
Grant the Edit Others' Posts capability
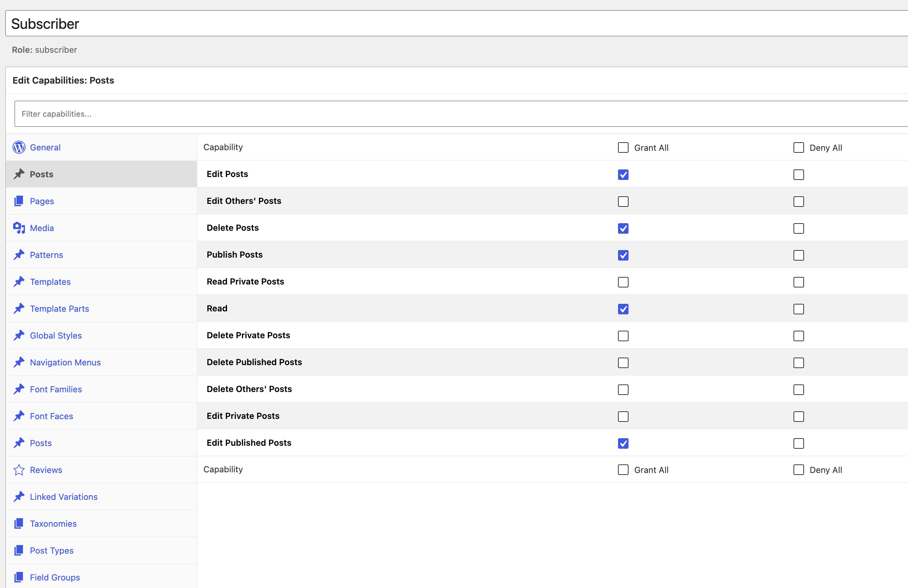pos(623,201)
